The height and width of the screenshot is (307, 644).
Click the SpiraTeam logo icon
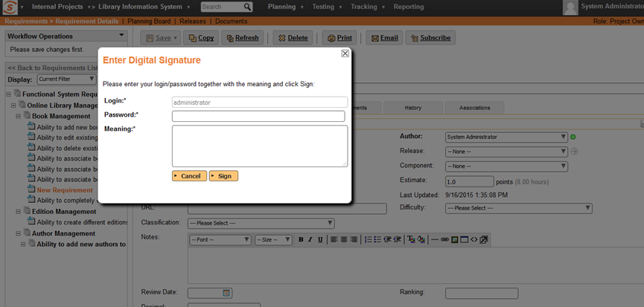point(9,7)
